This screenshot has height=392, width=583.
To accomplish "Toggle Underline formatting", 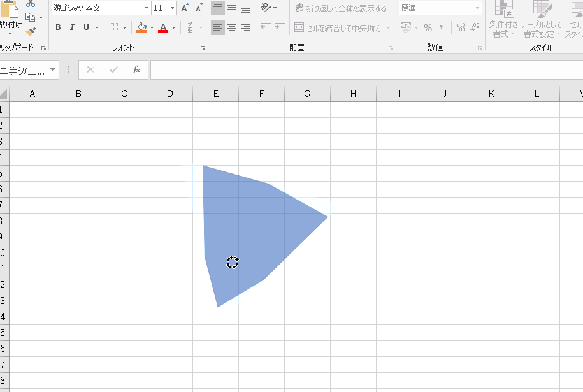I will point(86,27).
